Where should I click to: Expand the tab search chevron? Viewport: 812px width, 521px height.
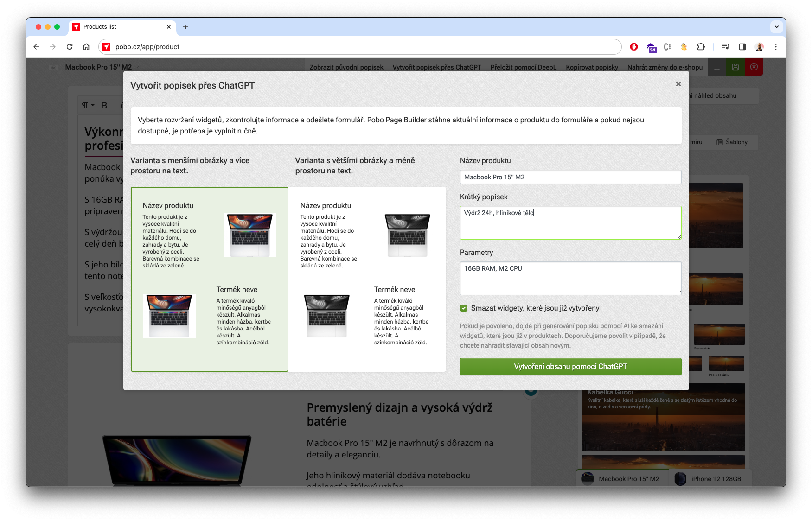(776, 27)
